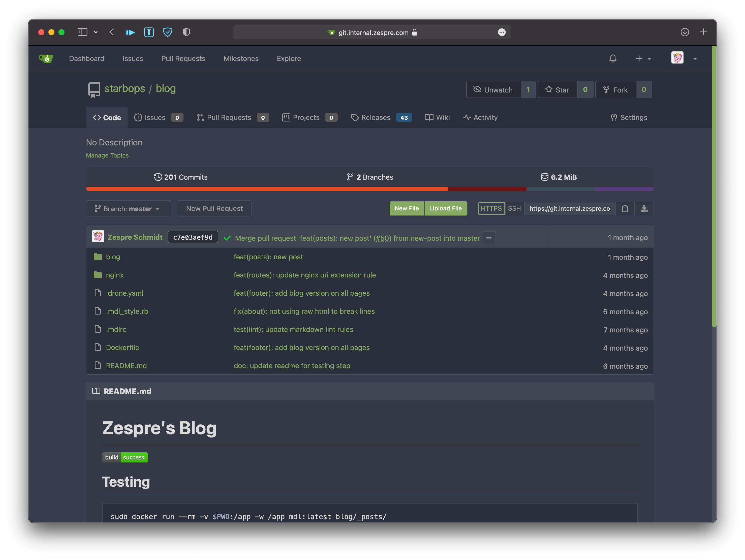Open Zespre Schmidt's profile avatar on commit
Screen dimensions: 745x560
click(98, 236)
